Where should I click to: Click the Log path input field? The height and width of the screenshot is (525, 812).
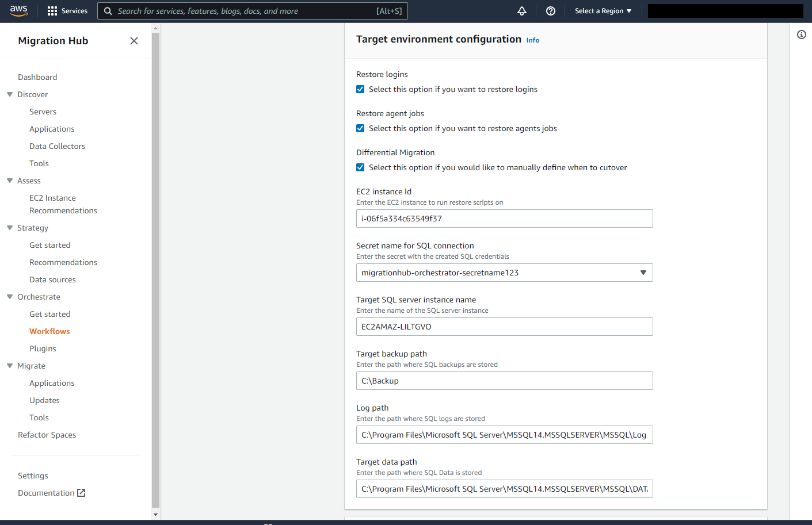pos(505,435)
